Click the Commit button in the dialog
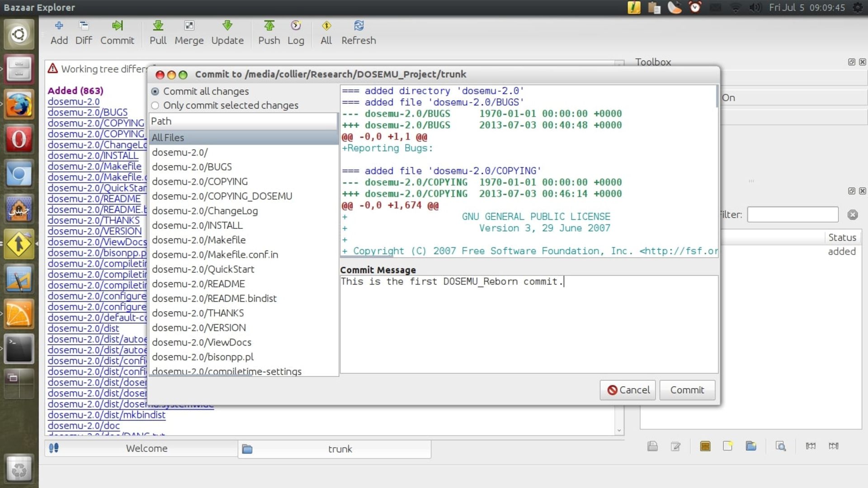868x488 pixels. tap(687, 390)
